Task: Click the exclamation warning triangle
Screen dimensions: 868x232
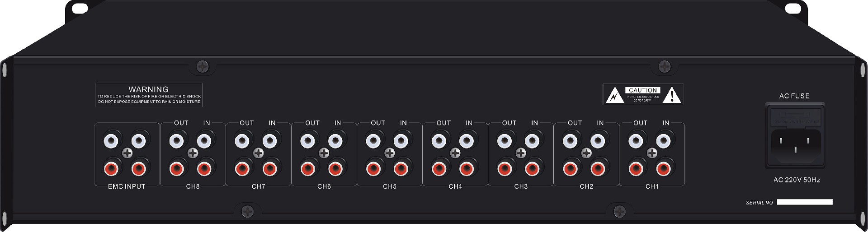Action: click(673, 95)
